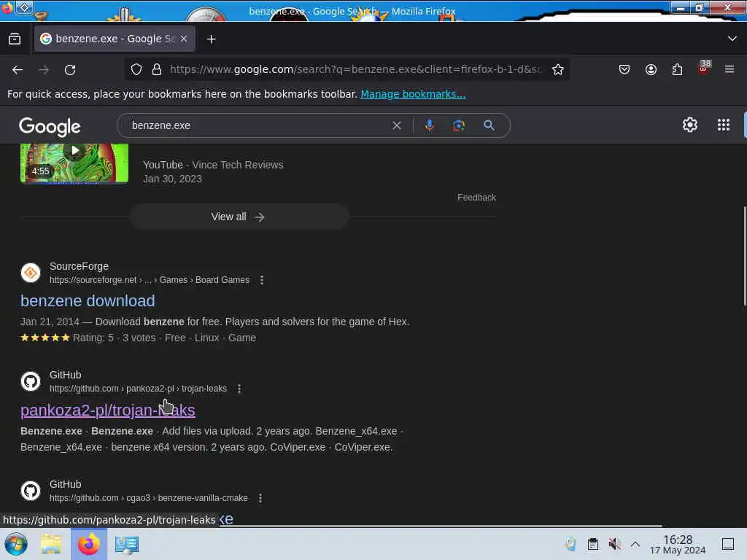Image resolution: width=747 pixels, height=560 pixels.
Task: Click the forward navigation arrow
Action: pyautogui.click(x=44, y=69)
